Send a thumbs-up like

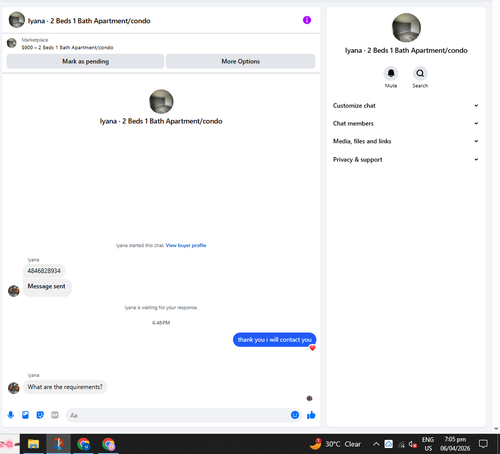tap(311, 415)
